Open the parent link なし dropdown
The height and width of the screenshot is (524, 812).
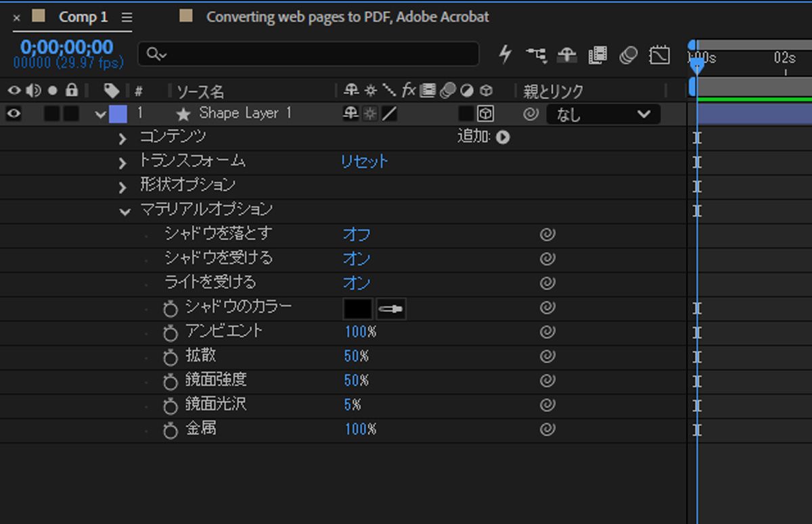click(603, 114)
